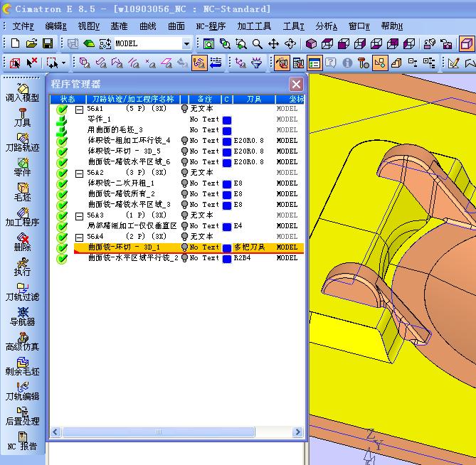Screen dimensions: 476x465
Task: Collapse the 56A4 toolpath group
Action: (x=79, y=237)
